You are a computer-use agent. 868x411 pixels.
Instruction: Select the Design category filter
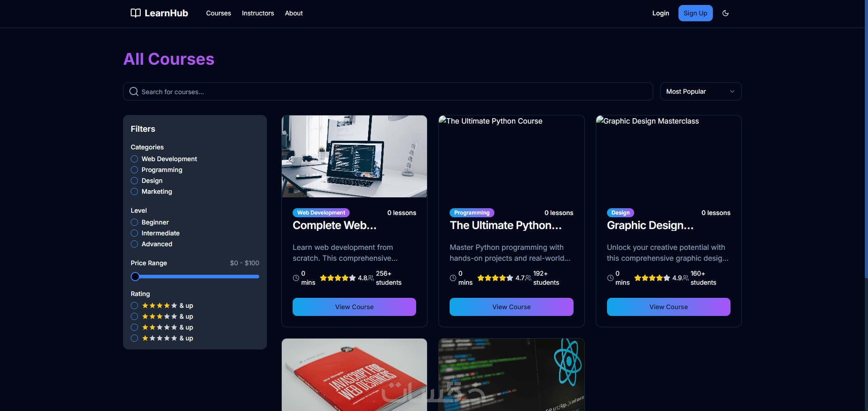[134, 181]
